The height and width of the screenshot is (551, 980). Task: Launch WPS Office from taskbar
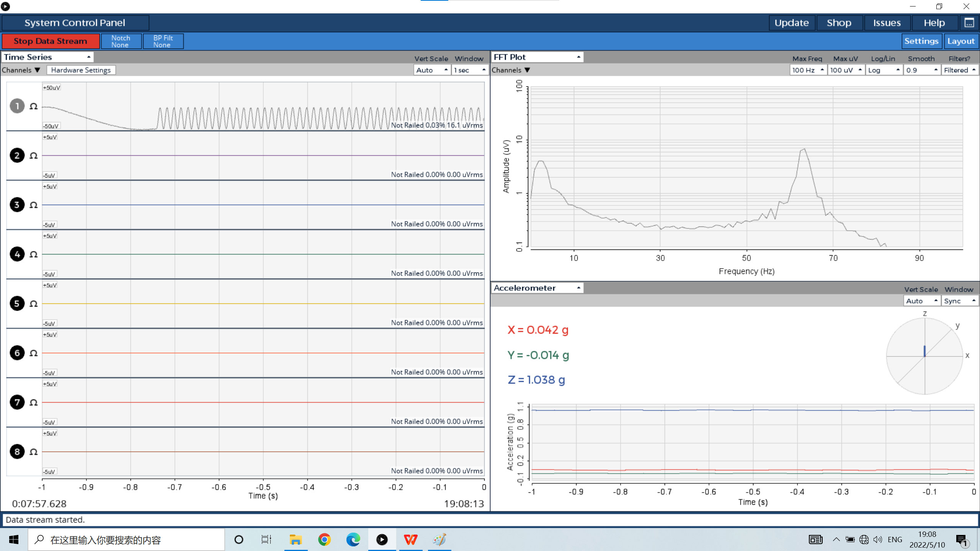[411, 540]
